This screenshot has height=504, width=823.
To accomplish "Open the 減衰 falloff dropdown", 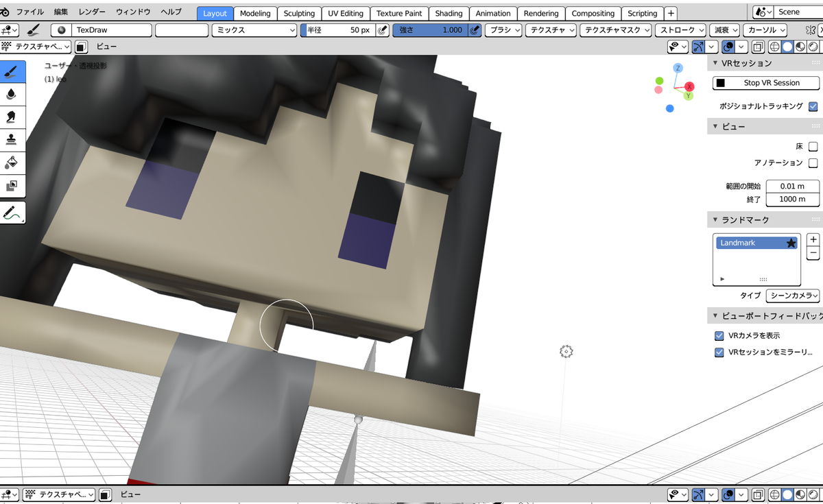I will click(724, 30).
